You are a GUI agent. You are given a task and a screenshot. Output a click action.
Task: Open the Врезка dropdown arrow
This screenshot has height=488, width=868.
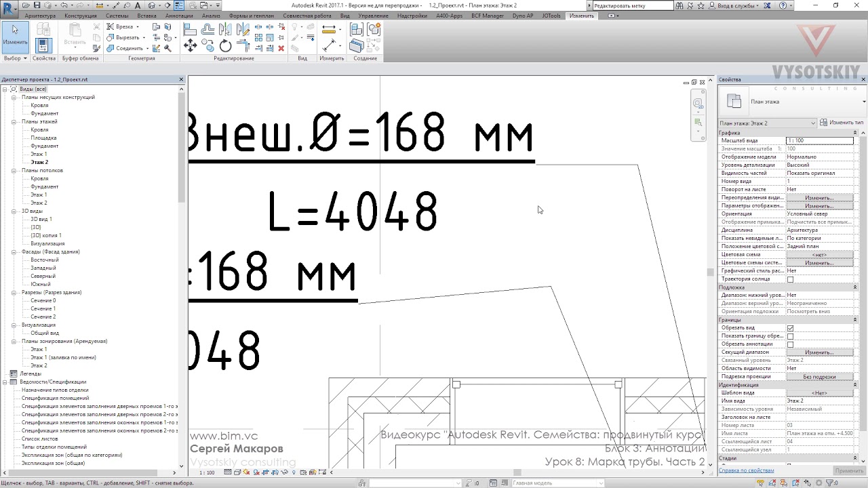click(138, 27)
